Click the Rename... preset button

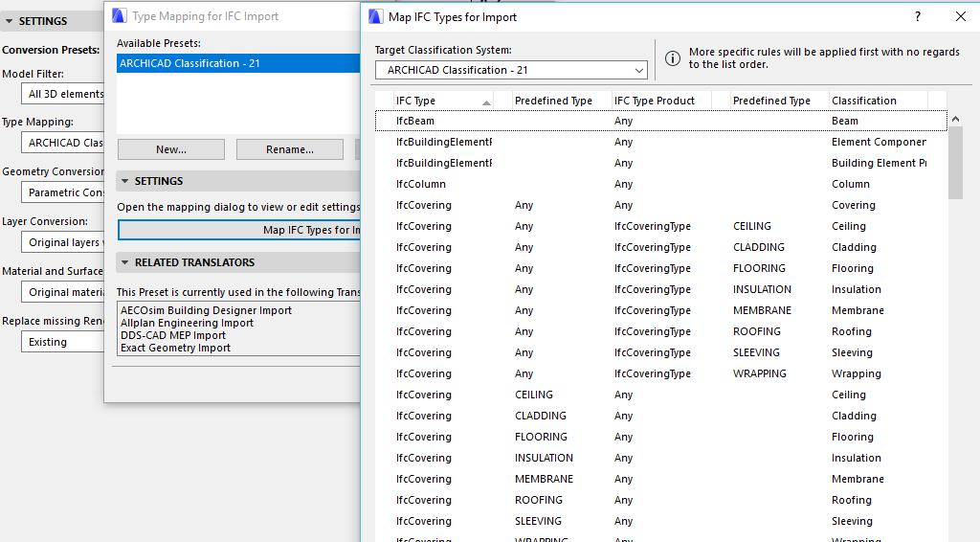pyautogui.click(x=289, y=149)
